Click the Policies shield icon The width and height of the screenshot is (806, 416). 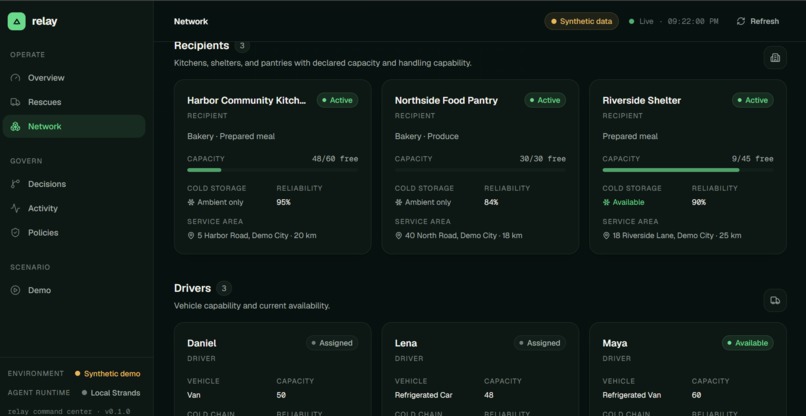pyautogui.click(x=15, y=232)
